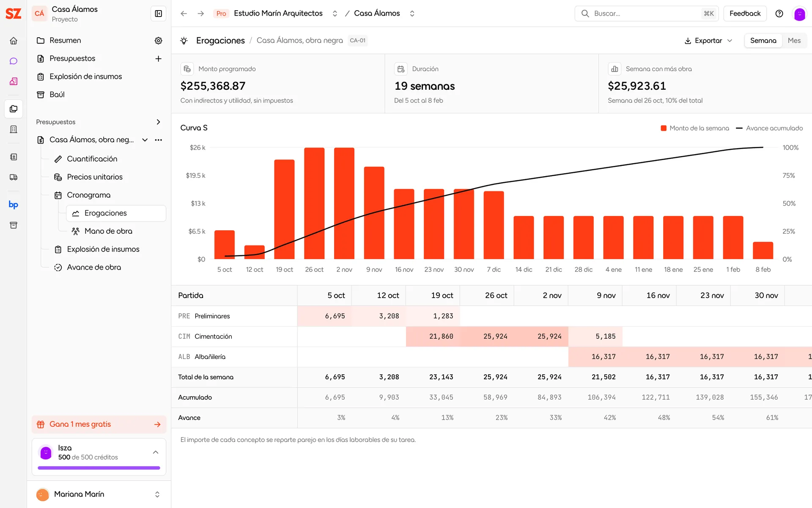Open the purple user avatar top right
The image size is (812, 508).
point(799,14)
